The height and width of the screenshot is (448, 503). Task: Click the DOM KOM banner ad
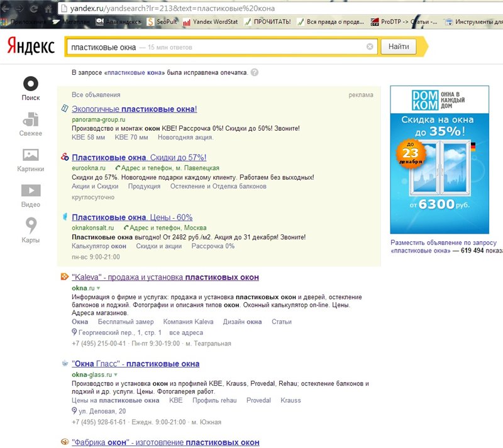tap(439, 160)
